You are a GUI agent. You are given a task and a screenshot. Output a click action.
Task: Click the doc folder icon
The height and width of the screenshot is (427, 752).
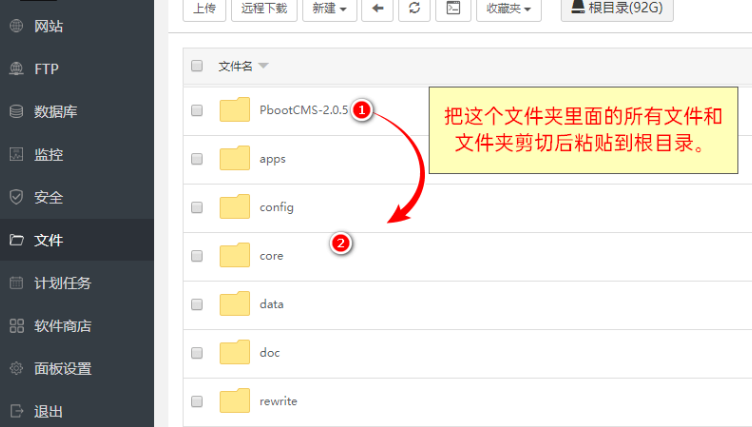(235, 352)
